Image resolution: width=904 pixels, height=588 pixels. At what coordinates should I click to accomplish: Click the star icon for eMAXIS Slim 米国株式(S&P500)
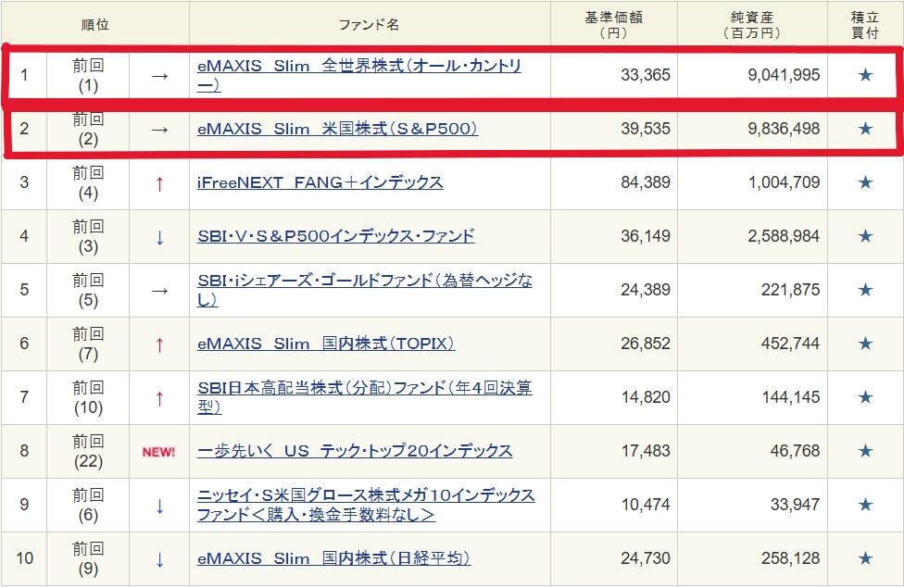click(x=865, y=129)
